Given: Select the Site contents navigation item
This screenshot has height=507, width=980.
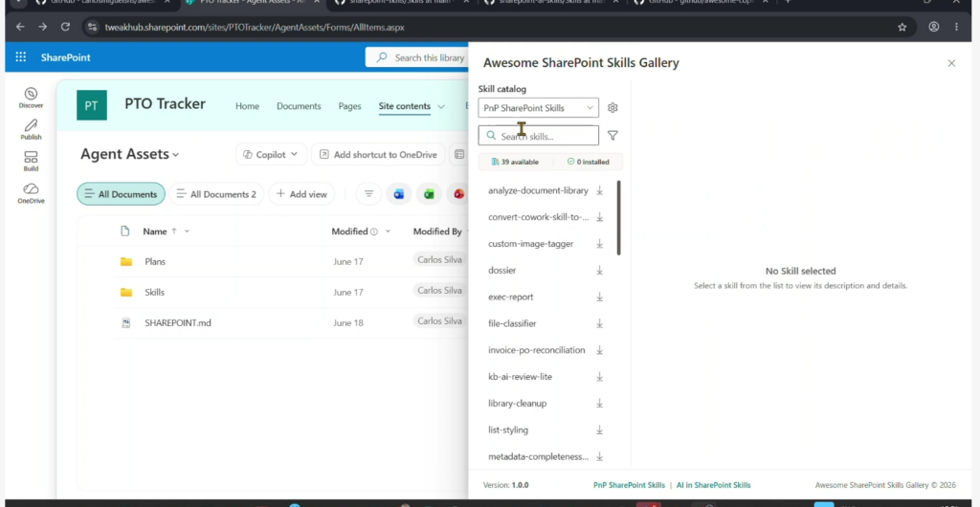Looking at the screenshot, I should (x=405, y=106).
